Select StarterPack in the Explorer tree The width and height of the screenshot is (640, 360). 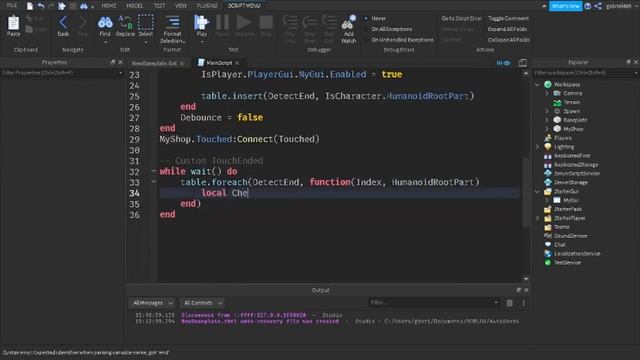tap(568, 209)
